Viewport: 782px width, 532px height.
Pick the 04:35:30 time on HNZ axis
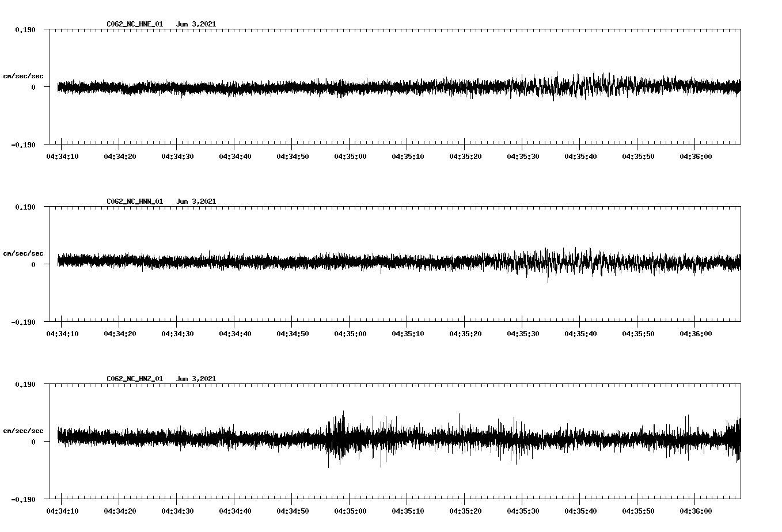point(523,511)
